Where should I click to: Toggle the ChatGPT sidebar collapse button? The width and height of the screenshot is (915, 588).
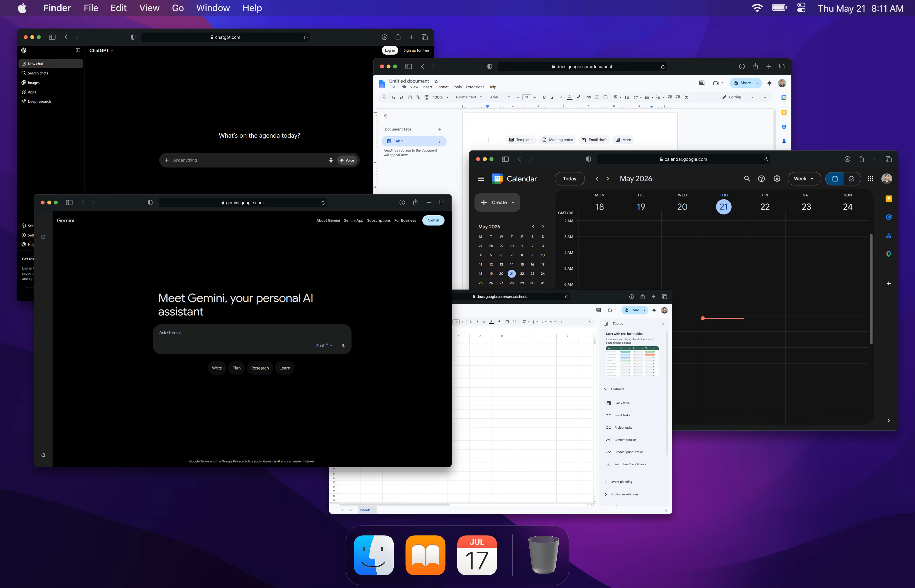pyautogui.click(x=78, y=50)
